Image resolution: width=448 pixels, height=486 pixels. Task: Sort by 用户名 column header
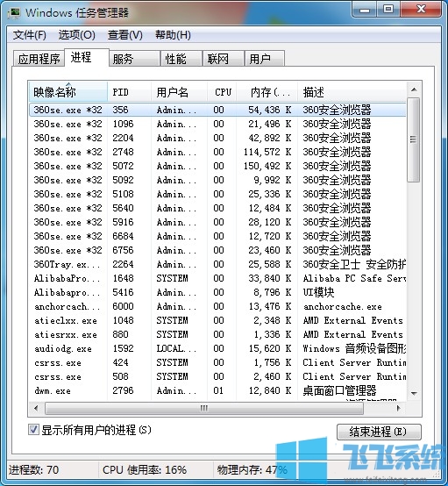click(179, 92)
